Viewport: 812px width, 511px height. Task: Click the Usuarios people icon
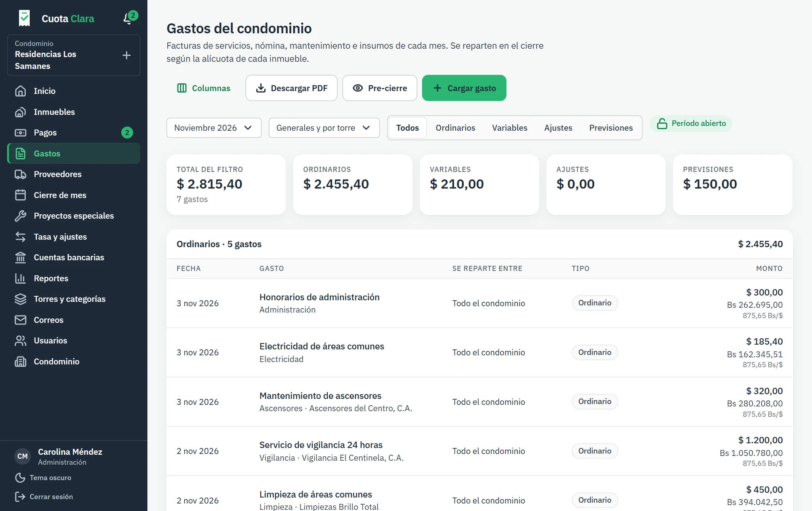click(x=20, y=341)
